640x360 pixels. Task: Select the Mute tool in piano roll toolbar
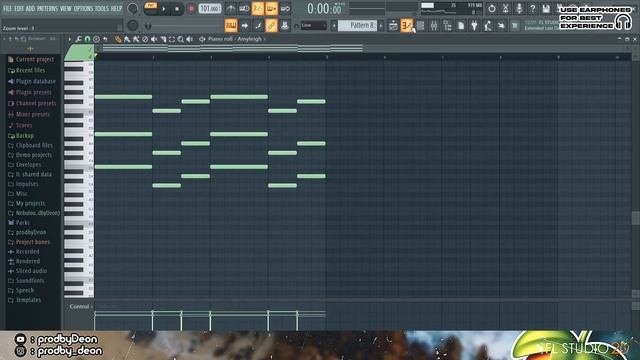(x=154, y=39)
